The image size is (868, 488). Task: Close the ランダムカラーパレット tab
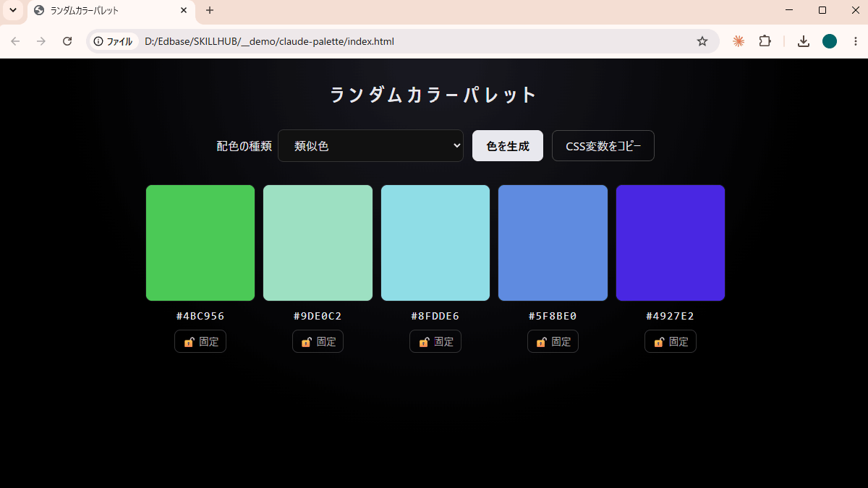(184, 11)
